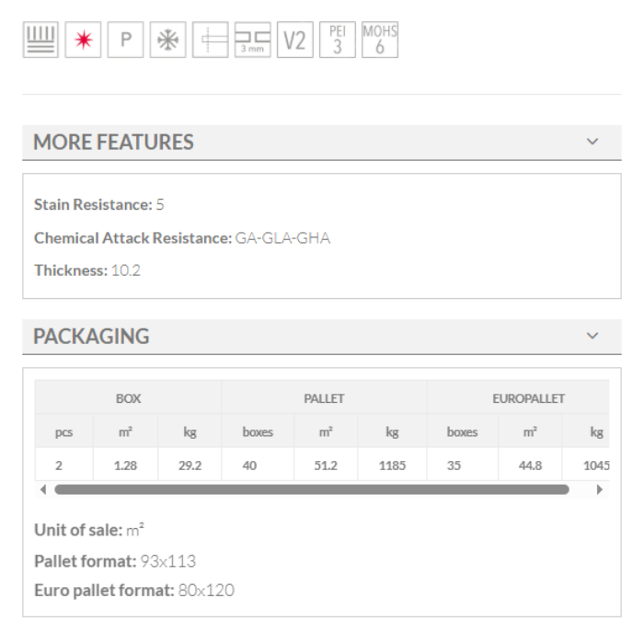This screenshot has height=644, width=644.
Task: Click the EUROPALLET column header
Action: click(528, 398)
